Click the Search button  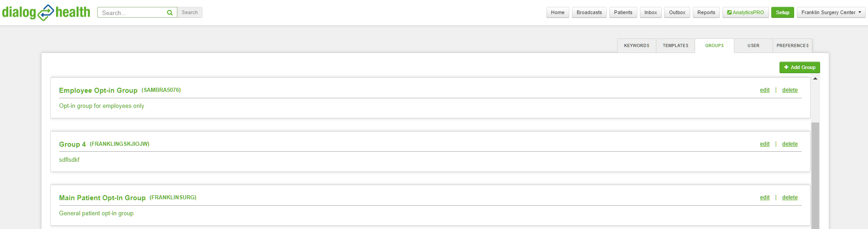click(190, 12)
